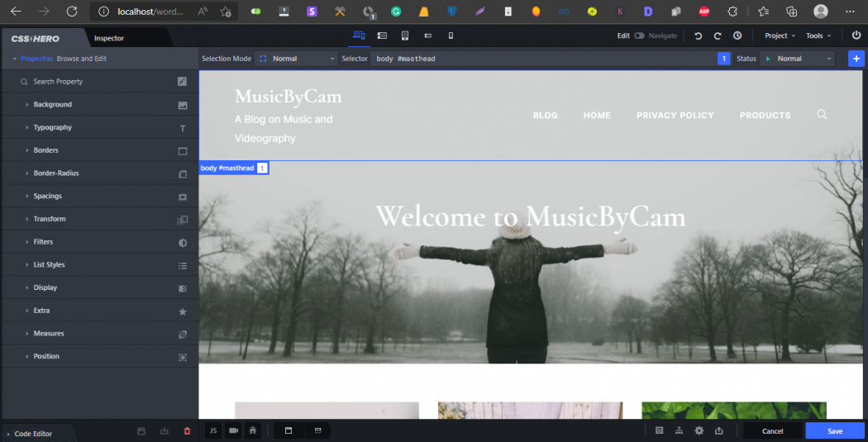Click the blue Save button
Screen dimensions: 868x442
(x=835, y=430)
